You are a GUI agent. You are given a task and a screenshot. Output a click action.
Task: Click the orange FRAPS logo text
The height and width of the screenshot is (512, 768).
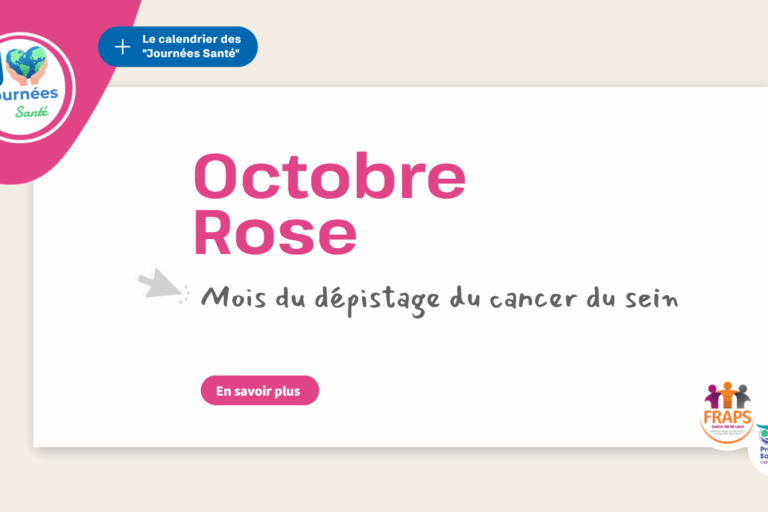click(x=727, y=417)
